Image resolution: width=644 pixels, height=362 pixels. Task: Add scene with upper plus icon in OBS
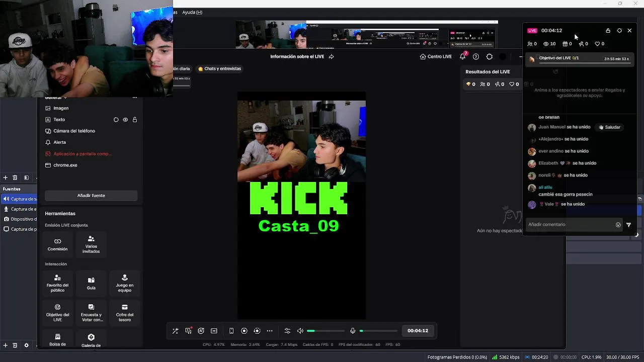tap(5, 177)
